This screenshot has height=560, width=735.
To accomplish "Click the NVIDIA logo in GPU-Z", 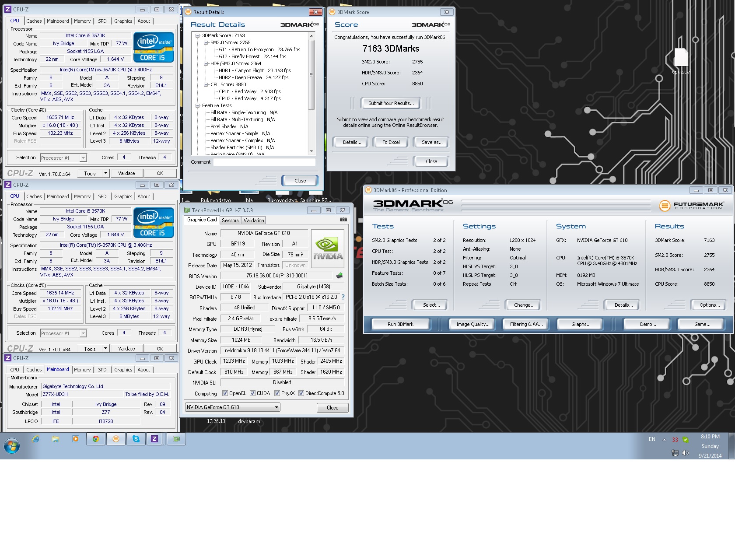I will point(328,248).
